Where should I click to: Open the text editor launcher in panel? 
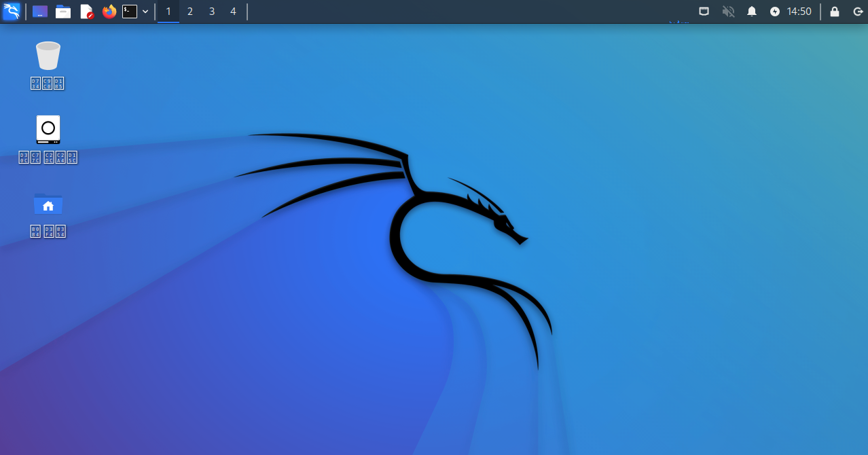tap(86, 12)
